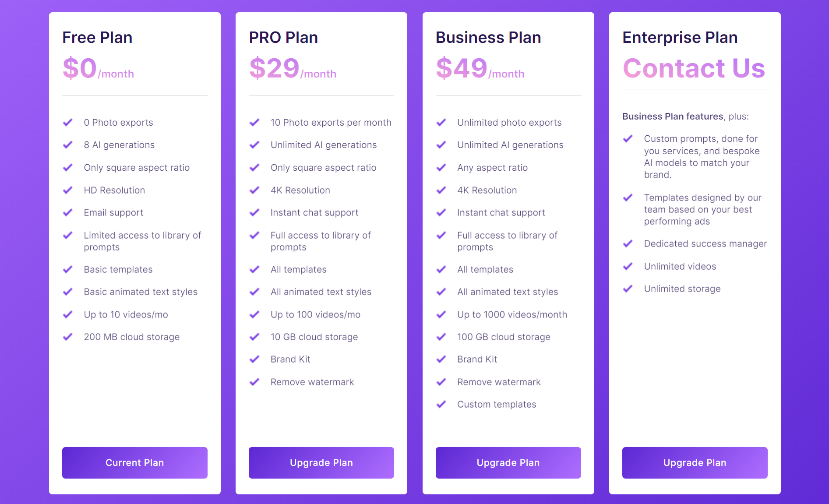Viewport: 829px width, 504px height.
Task: Click checkmark beside 200 MB cloud storage
Action: coord(68,337)
